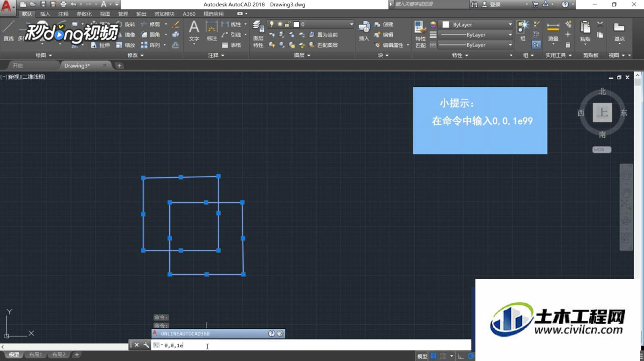Open Layer Properties (图层特性) manager
The image size is (644, 361).
(x=258, y=34)
